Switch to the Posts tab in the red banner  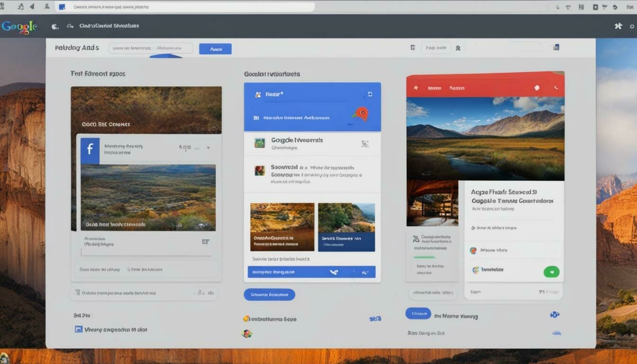(457, 88)
